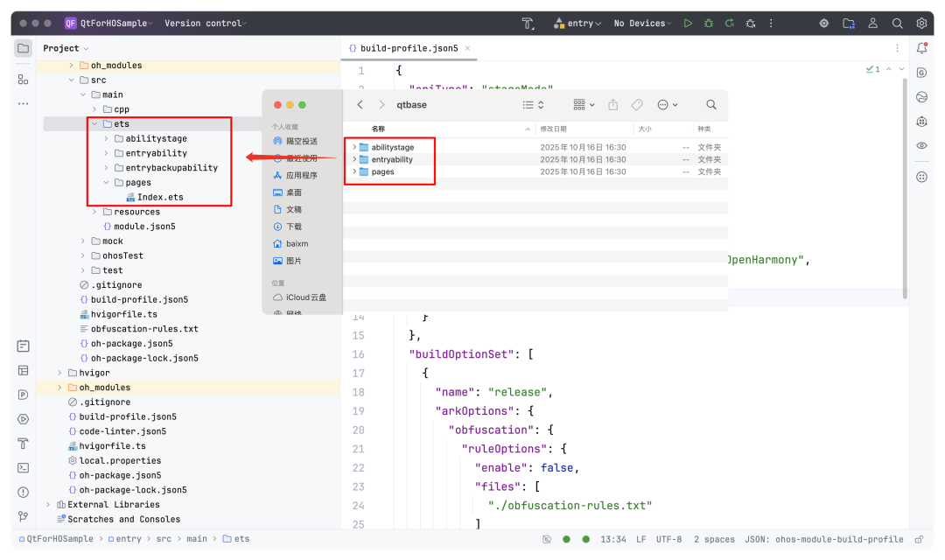Click Finder tag icon
Image resolution: width=945 pixels, height=560 pixels.
point(637,105)
